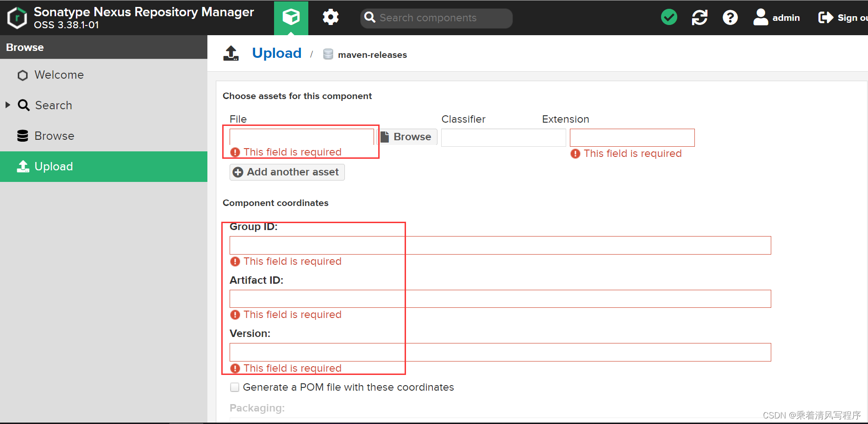Click the Group ID input field
This screenshot has width=868, height=424.
pyautogui.click(x=500, y=245)
